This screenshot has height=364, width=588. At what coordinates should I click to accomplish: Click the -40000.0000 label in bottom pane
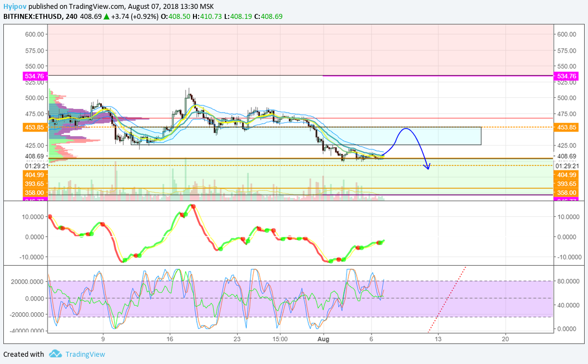click(27, 331)
